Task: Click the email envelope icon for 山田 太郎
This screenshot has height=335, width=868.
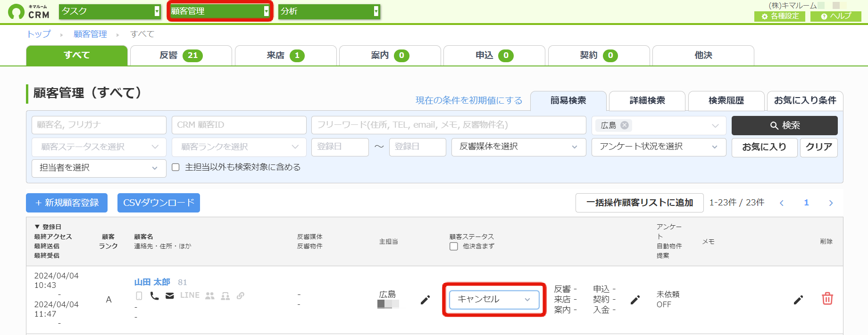Action: (x=170, y=295)
